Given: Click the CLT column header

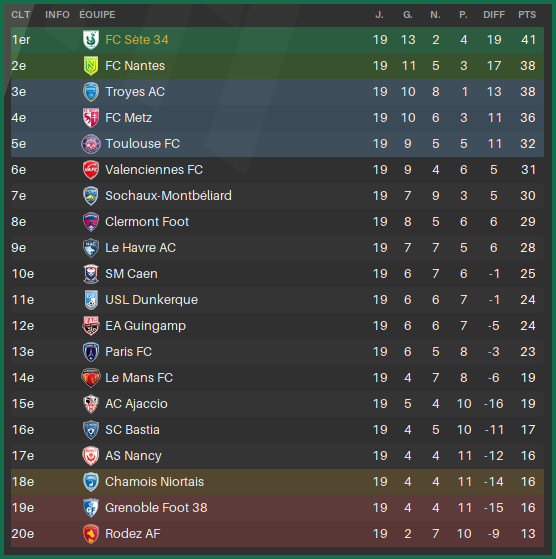Looking at the screenshot, I should (21, 15).
